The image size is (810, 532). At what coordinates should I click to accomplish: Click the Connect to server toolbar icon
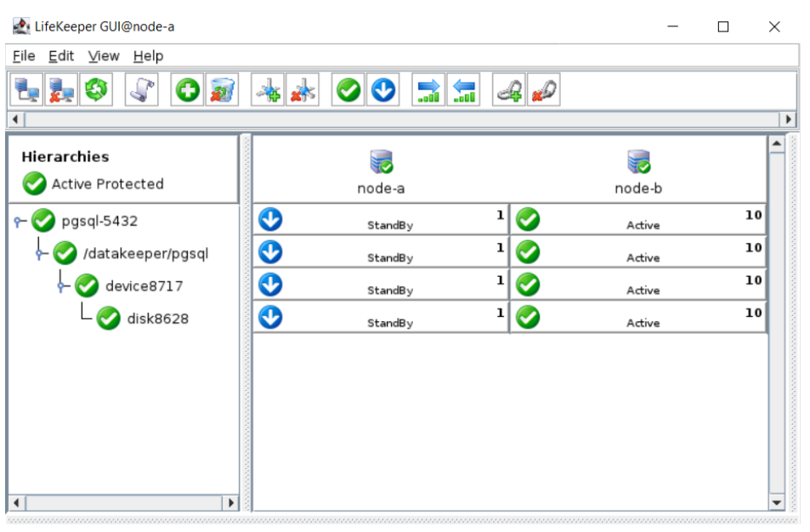point(26,90)
